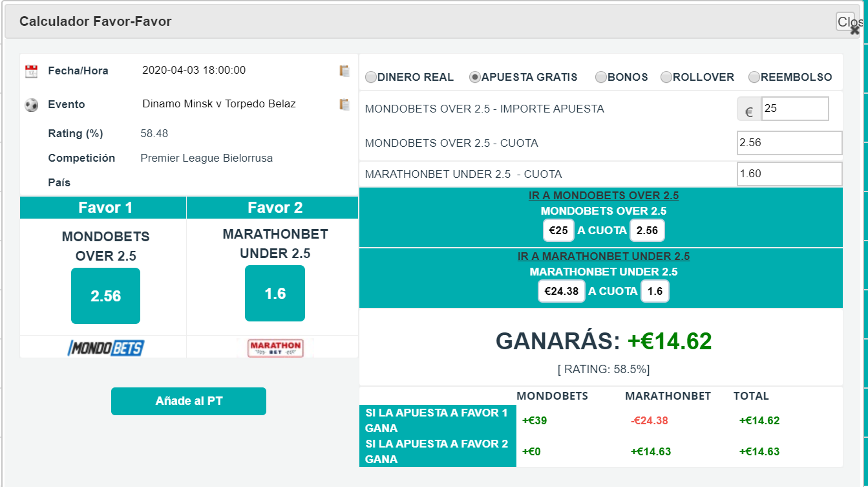This screenshot has height=487, width=868.
Task: Click the Marathonbet Under 2.5 cuota field
Action: click(x=790, y=174)
